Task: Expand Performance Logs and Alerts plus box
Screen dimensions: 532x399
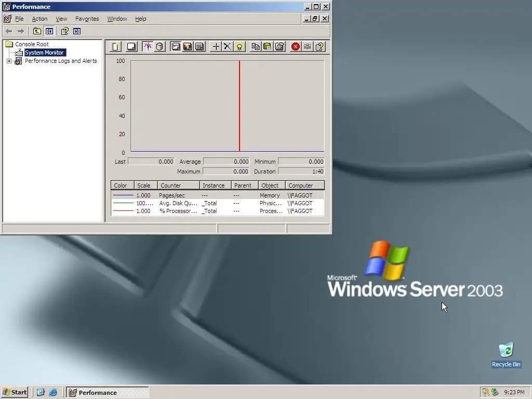Action: coord(9,61)
